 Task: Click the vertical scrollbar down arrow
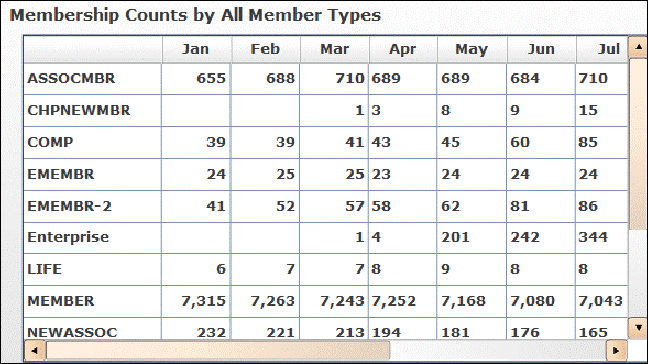tap(638, 328)
